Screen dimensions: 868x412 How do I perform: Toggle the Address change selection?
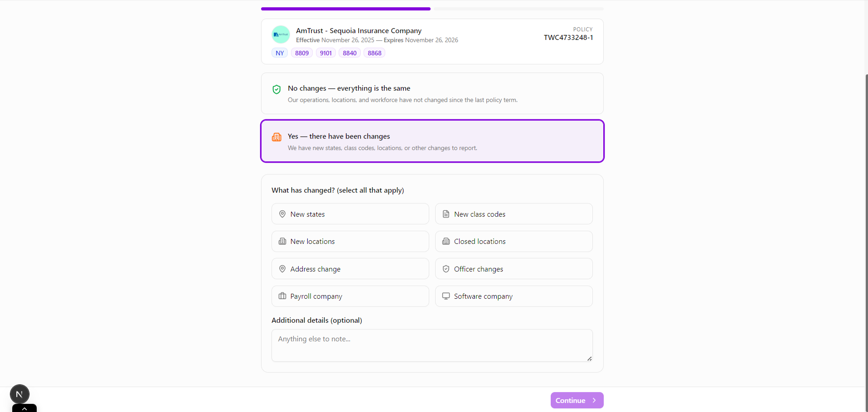[x=350, y=268]
